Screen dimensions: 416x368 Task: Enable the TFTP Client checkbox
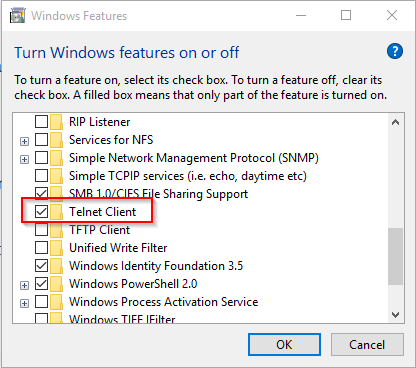pyautogui.click(x=41, y=230)
